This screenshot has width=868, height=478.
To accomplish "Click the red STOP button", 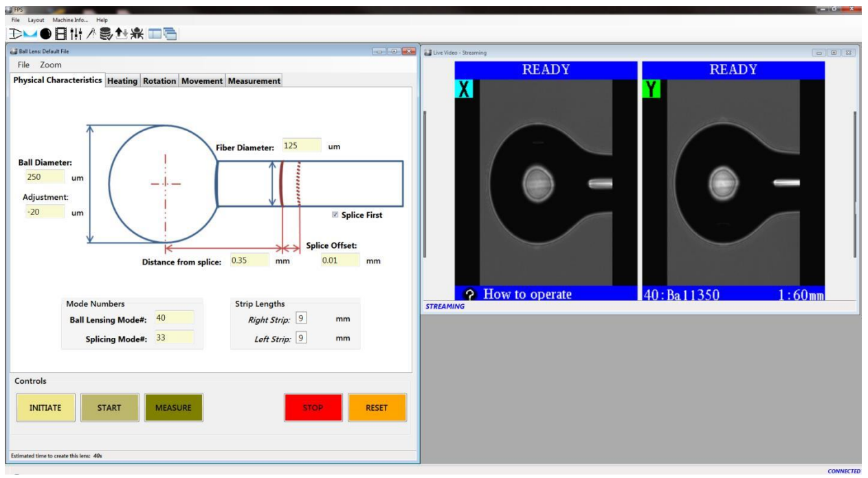I will point(313,407).
